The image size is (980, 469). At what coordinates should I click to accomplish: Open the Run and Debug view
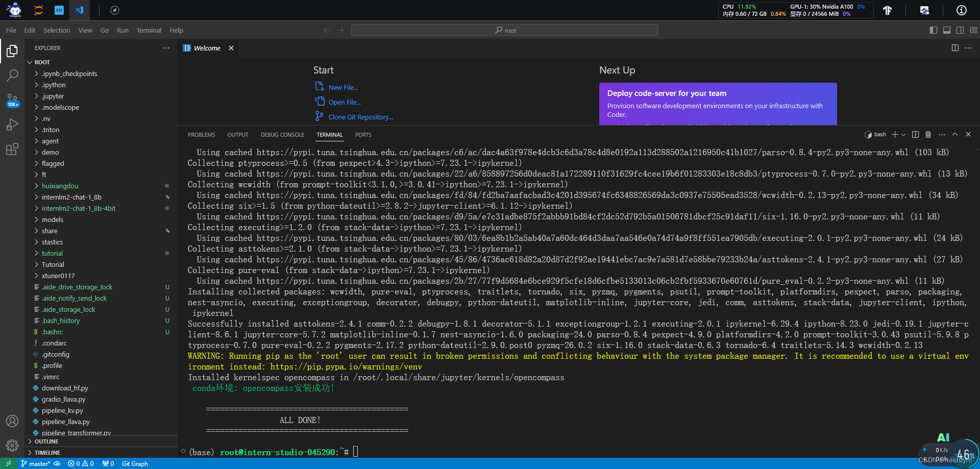pos(12,125)
